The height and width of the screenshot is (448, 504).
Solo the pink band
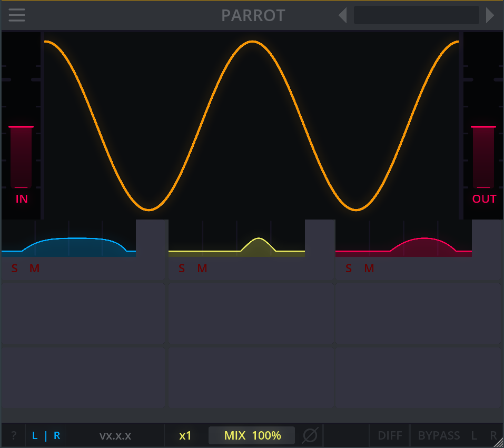pyautogui.click(x=349, y=268)
